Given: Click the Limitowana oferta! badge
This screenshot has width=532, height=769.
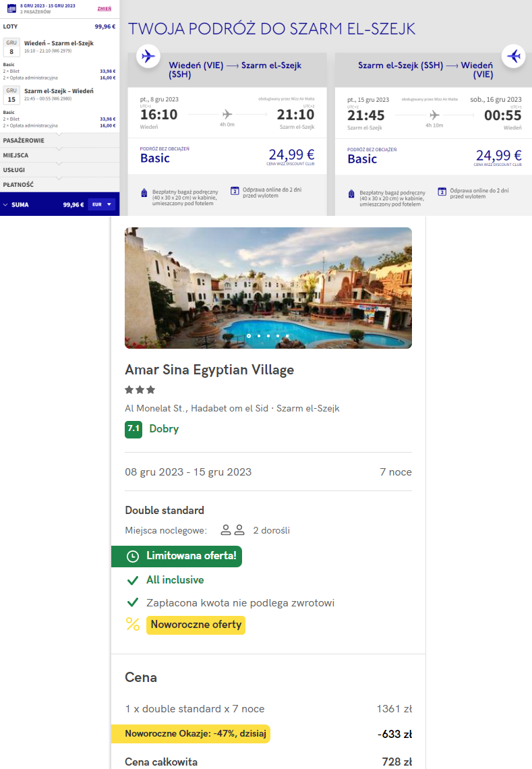Looking at the screenshot, I should click(x=177, y=556).
